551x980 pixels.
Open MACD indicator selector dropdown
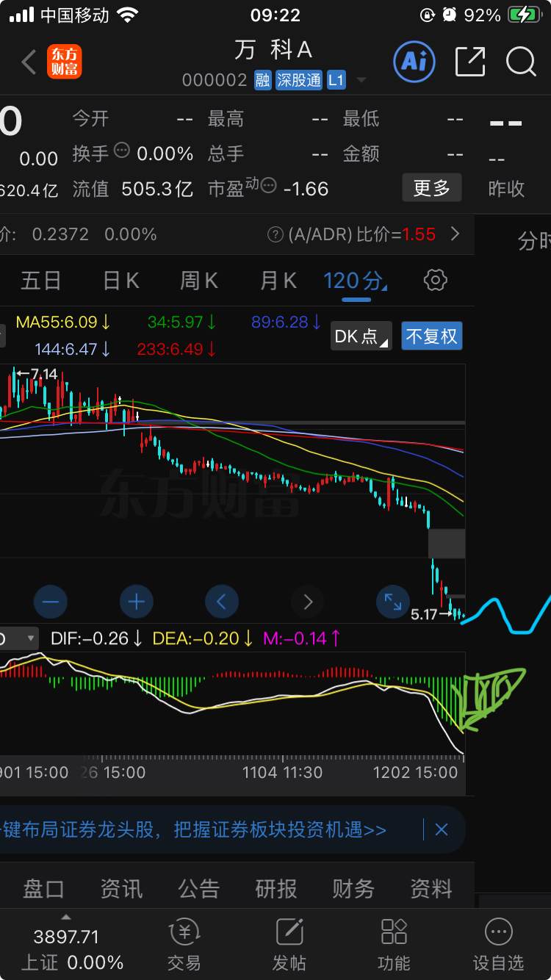click(20, 638)
